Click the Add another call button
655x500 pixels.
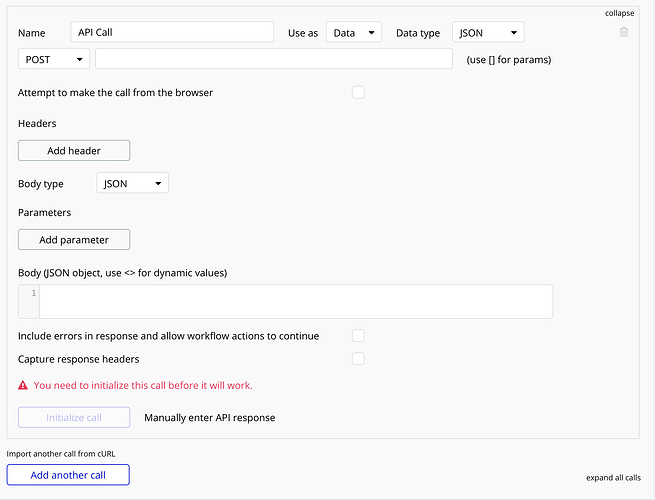(x=68, y=475)
